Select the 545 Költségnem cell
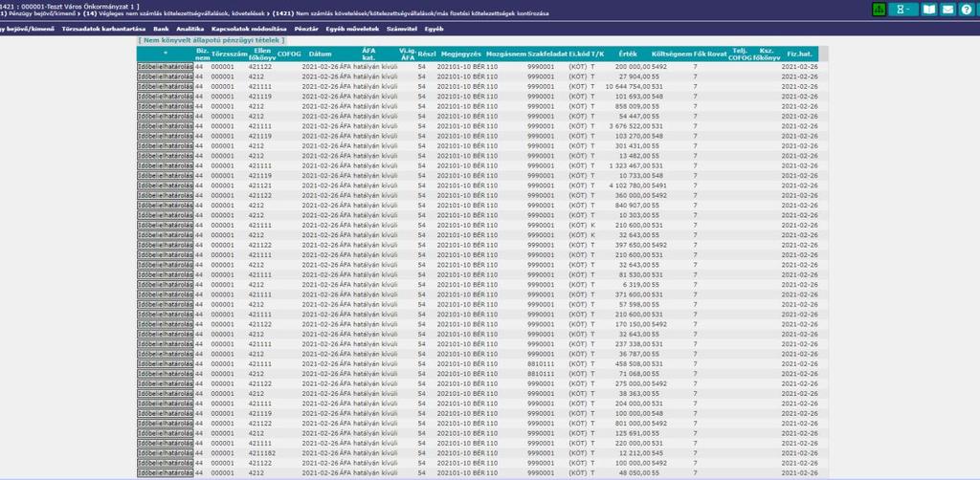Screen dimensions: 980x480 click(657, 453)
